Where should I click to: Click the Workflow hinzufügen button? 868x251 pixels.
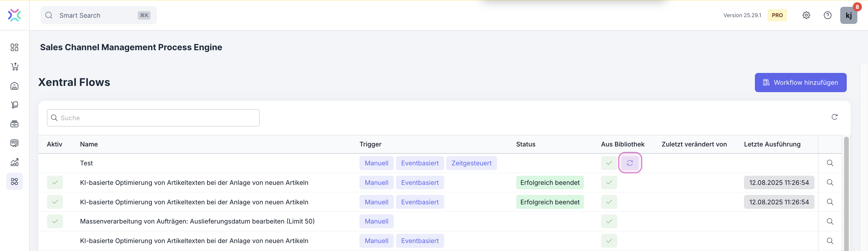click(800, 83)
